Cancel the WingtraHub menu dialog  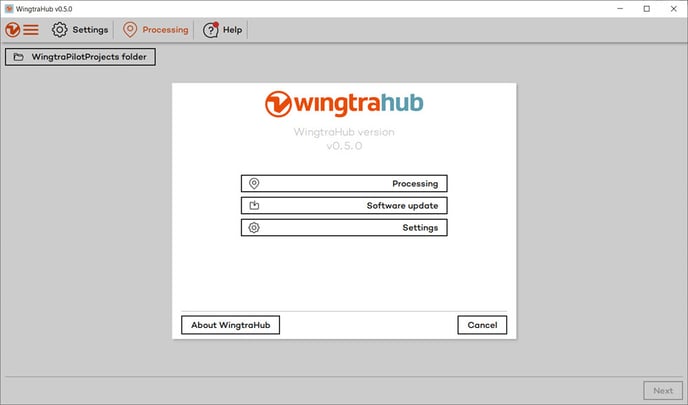tap(482, 325)
